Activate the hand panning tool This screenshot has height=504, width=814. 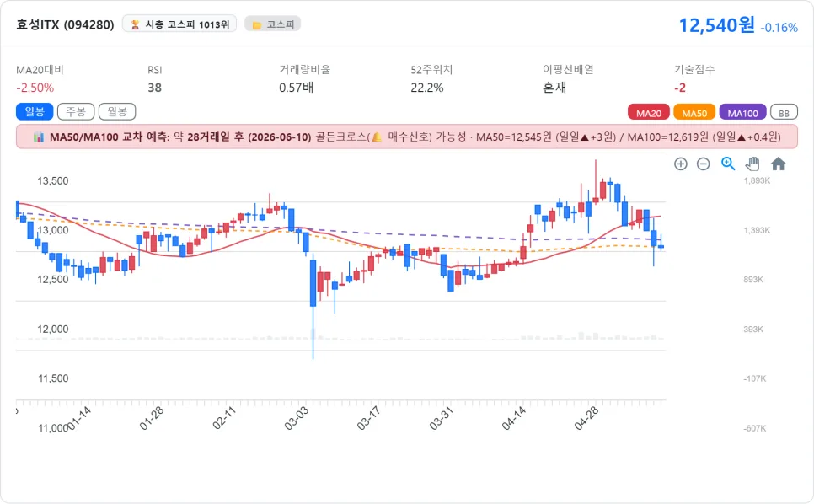tap(752, 164)
